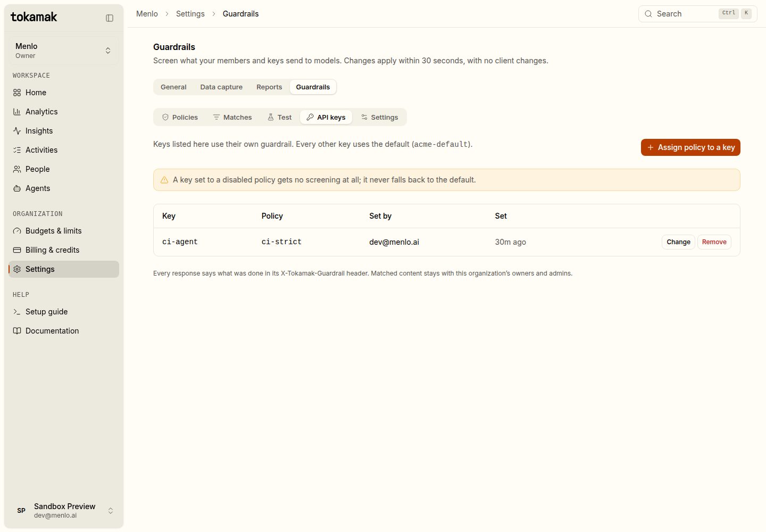Screen dimensions: 766x532
Task: Click the Documentation book icon
Action: tap(17, 331)
